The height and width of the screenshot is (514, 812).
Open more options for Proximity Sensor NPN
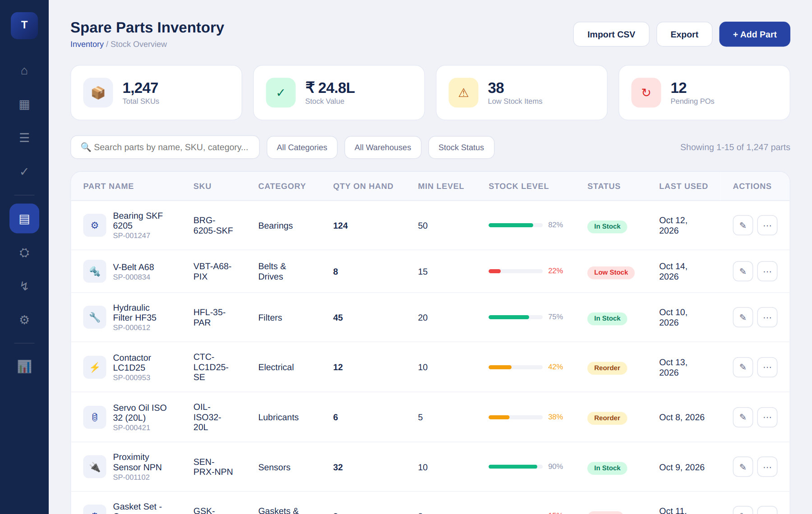pos(767,467)
